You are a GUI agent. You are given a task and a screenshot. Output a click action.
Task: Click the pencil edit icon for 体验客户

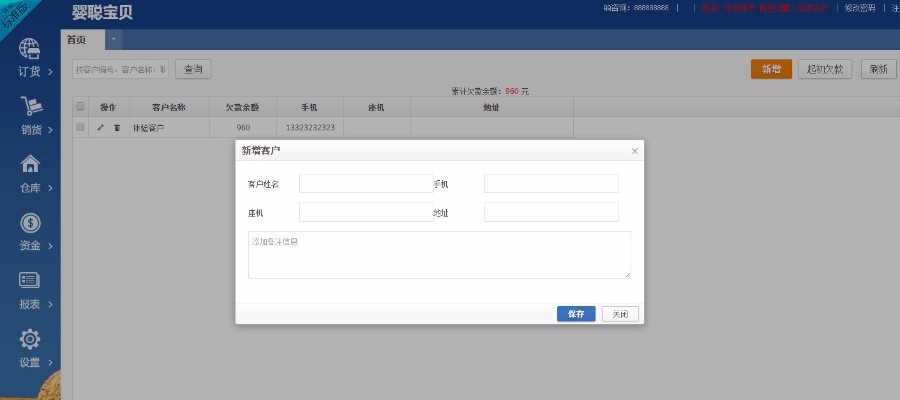pyautogui.click(x=100, y=127)
